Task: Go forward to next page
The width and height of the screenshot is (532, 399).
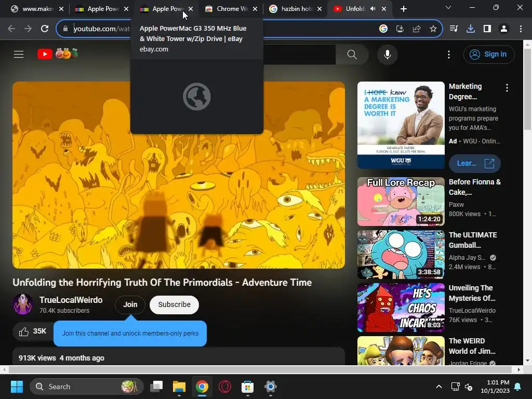Action: pyautogui.click(x=28, y=29)
